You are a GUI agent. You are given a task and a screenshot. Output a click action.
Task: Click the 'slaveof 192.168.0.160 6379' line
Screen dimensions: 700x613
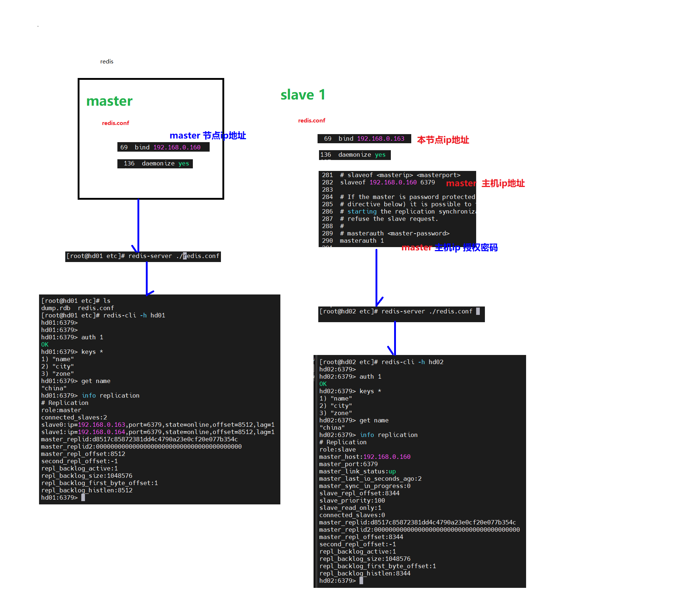tap(387, 183)
